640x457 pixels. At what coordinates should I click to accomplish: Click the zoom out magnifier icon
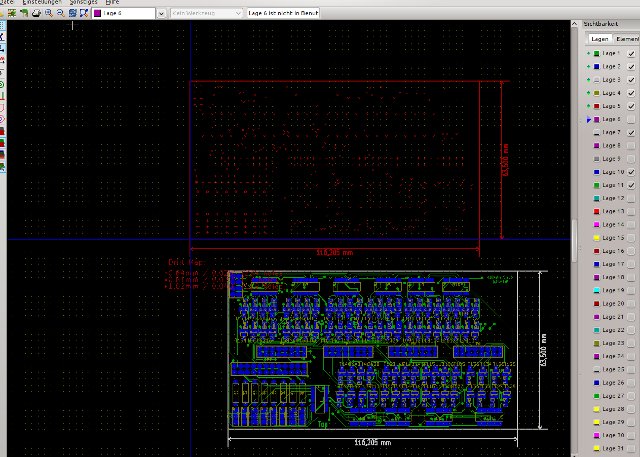point(60,13)
